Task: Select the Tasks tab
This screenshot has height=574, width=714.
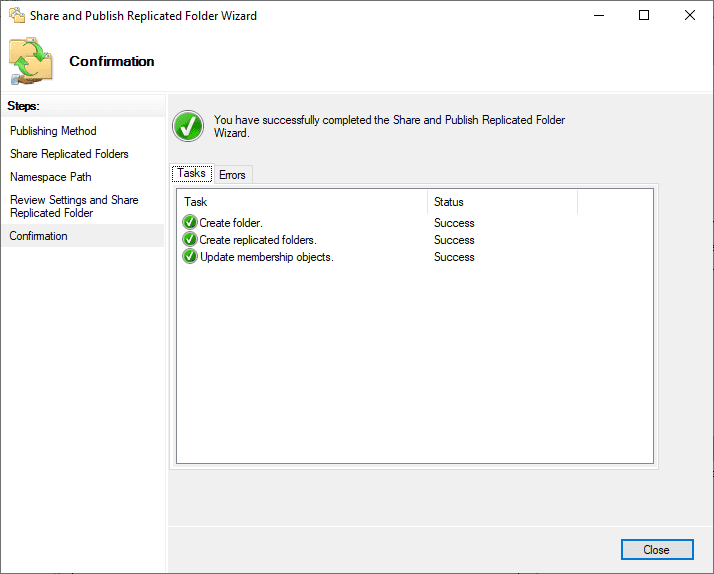Action: (192, 173)
